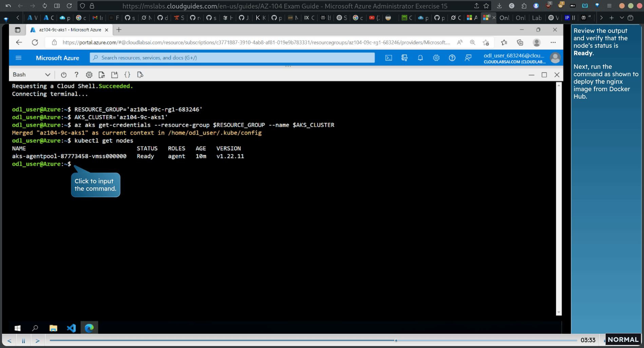644x348 pixels.
Task: Open outer browser extensions puzzle icon
Action: click(524, 6)
